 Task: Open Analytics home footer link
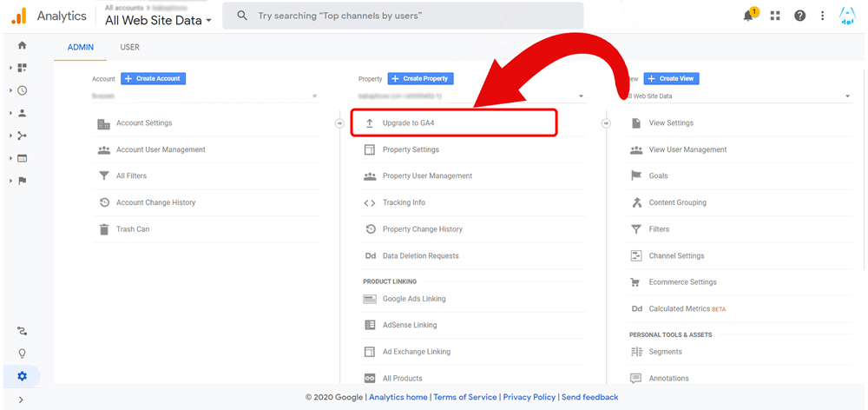(x=398, y=397)
